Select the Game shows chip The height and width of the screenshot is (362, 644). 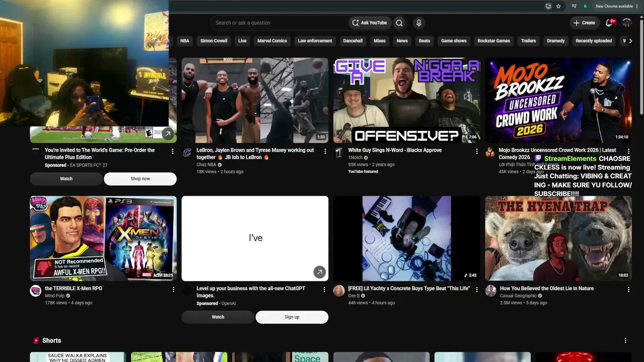(454, 41)
